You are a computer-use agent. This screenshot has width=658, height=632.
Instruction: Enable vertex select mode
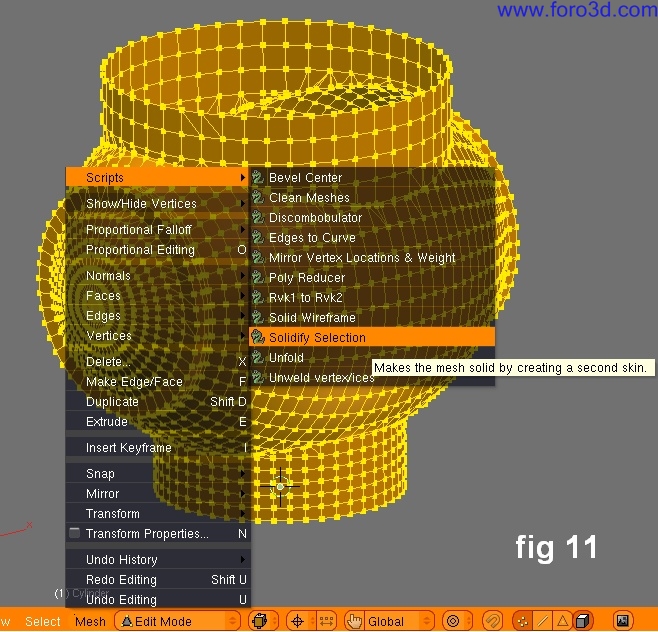tap(522, 621)
